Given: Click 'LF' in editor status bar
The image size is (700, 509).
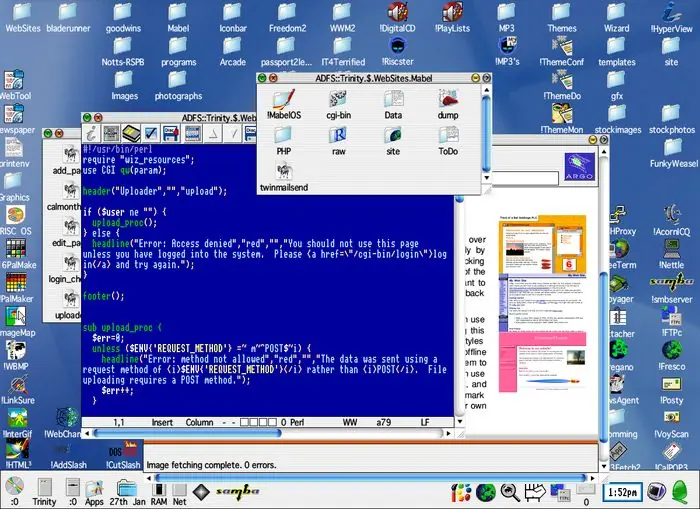Looking at the screenshot, I should 425,422.
